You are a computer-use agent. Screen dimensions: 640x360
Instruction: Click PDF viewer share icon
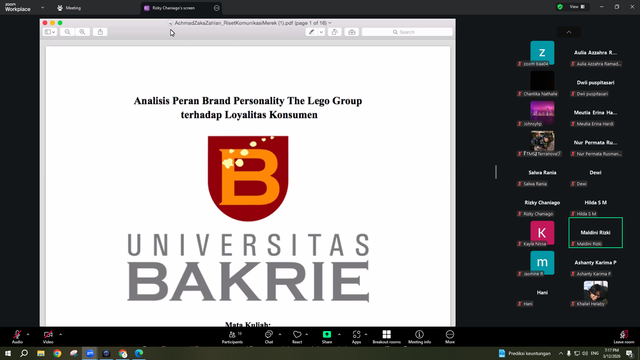(100, 32)
